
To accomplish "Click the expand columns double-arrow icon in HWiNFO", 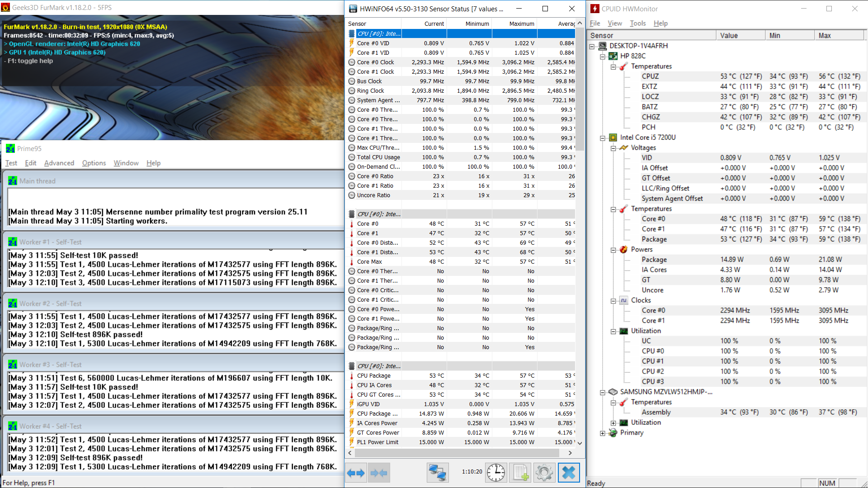I will click(x=356, y=473).
